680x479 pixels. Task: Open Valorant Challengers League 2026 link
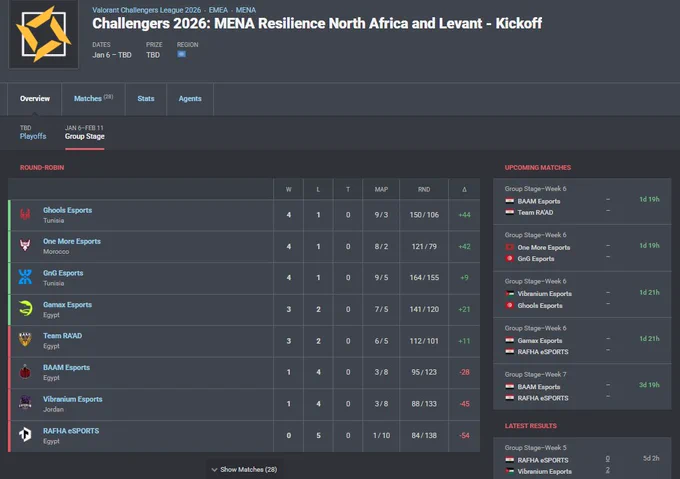tap(147, 10)
